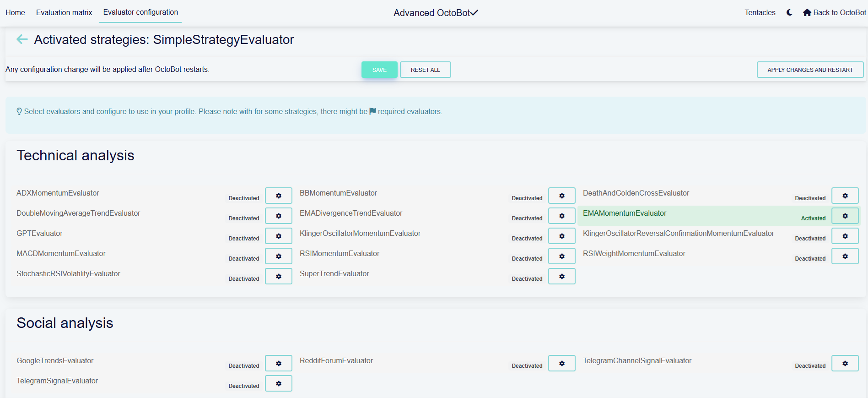
Task: Open TelegramChannelSignalEvaluator gear settings
Action: coord(845,363)
